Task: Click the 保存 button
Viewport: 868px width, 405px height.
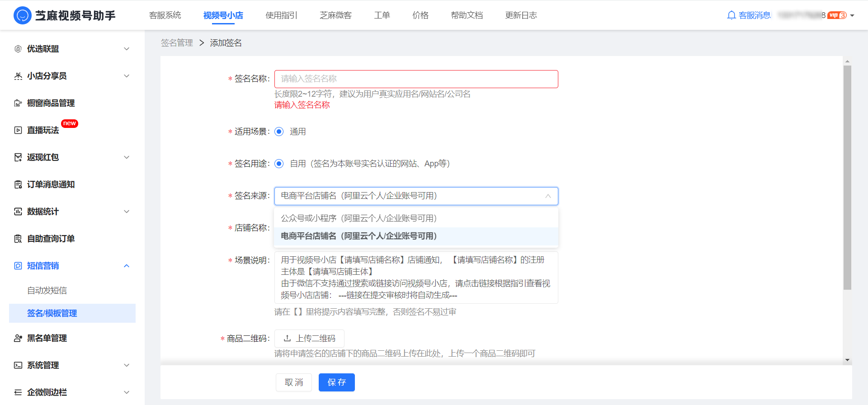Action: pos(337,382)
